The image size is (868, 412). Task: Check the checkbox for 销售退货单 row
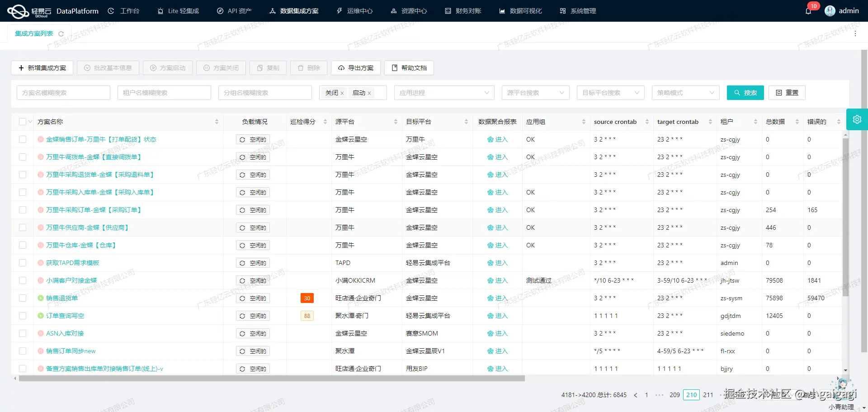pyautogui.click(x=23, y=298)
